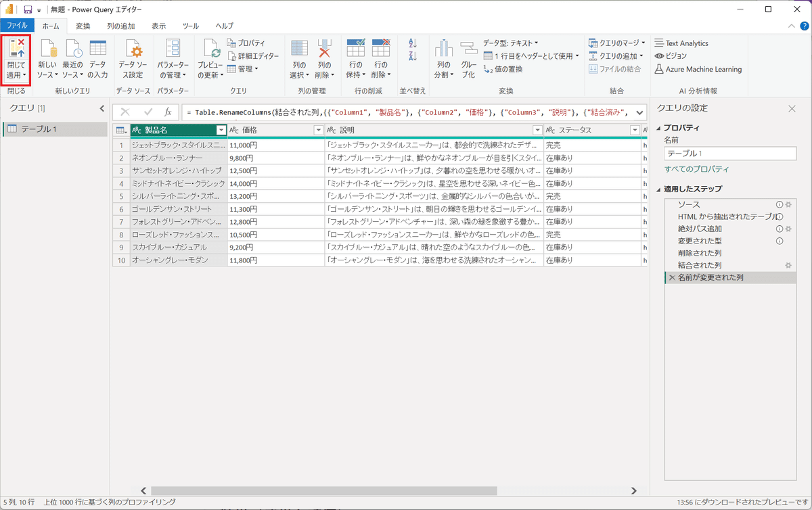Select the 削除された列 step
812x510 pixels.
pyautogui.click(x=700, y=253)
